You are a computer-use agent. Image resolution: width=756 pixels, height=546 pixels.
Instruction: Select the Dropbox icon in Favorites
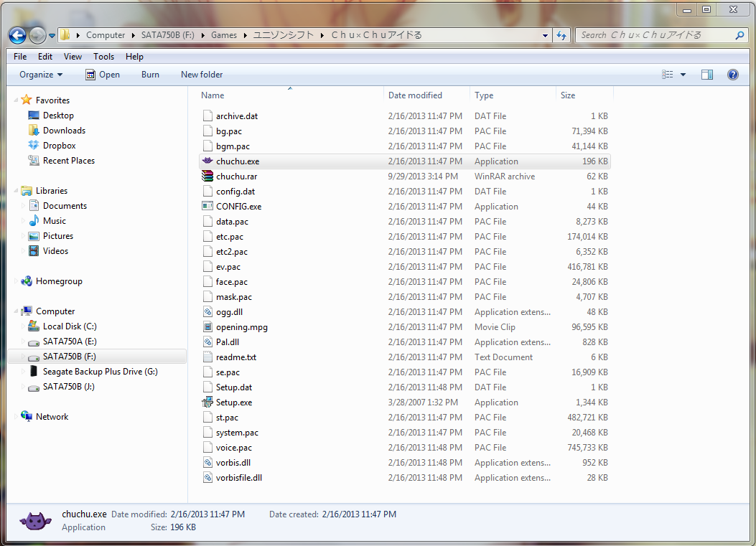[x=33, y=145]
